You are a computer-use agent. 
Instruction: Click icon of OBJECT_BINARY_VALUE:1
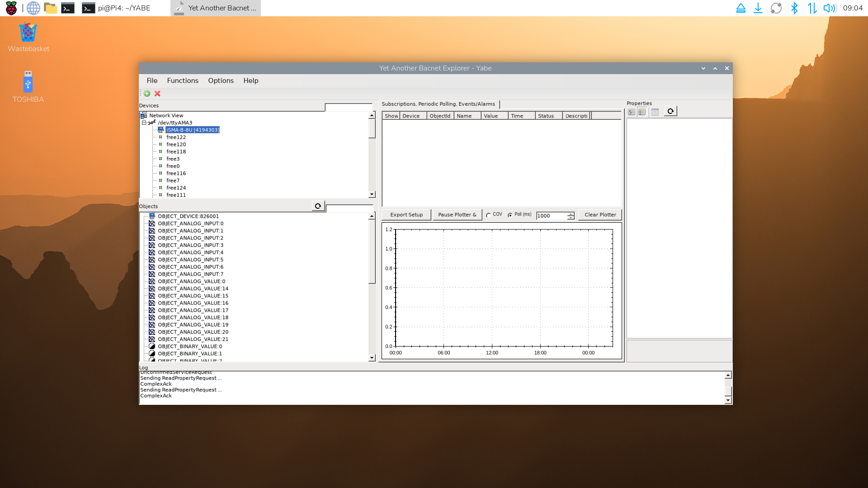[152, 353]
